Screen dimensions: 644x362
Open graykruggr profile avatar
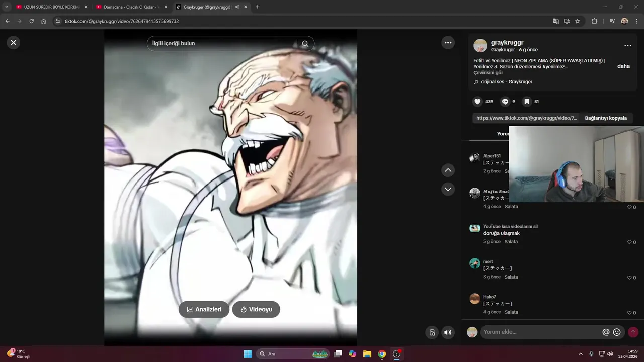(480, 46)
